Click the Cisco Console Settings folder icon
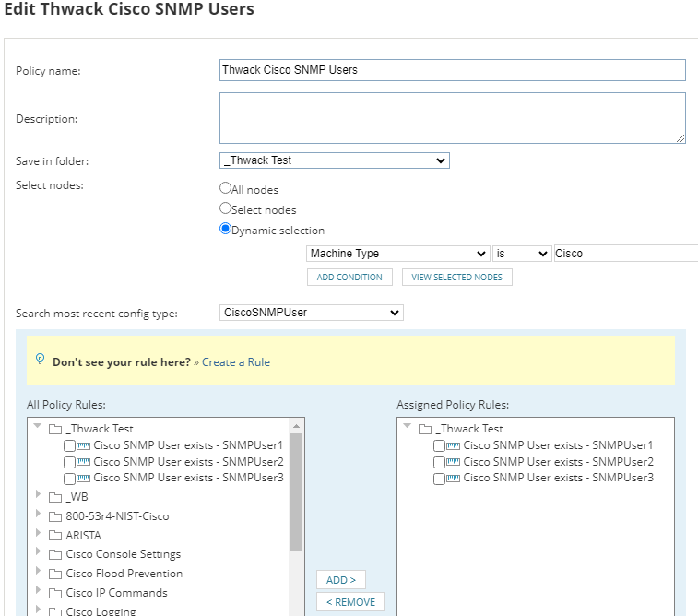The width and height of the screenshot is (698, 616). pyautogui.click(x=55, y=554)
